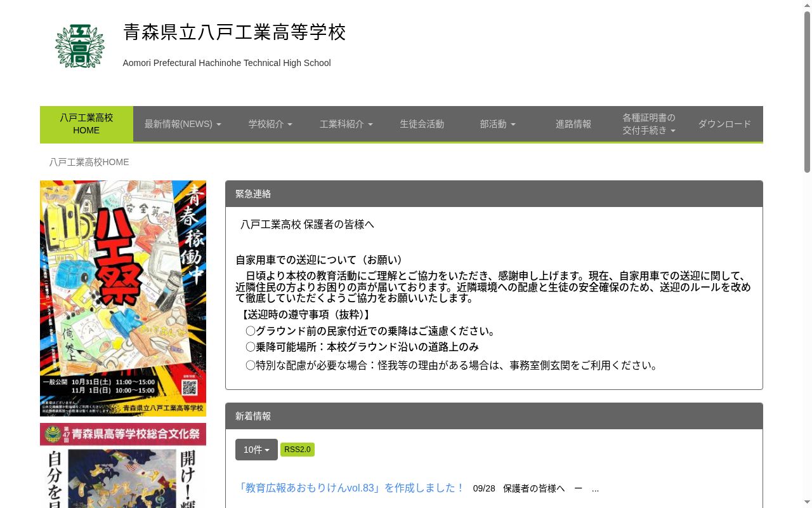Click the 【送迎時の遵守事項（抜粋）】 text
The height and width of the screenshot is (508, 812).
click(304, 314)
